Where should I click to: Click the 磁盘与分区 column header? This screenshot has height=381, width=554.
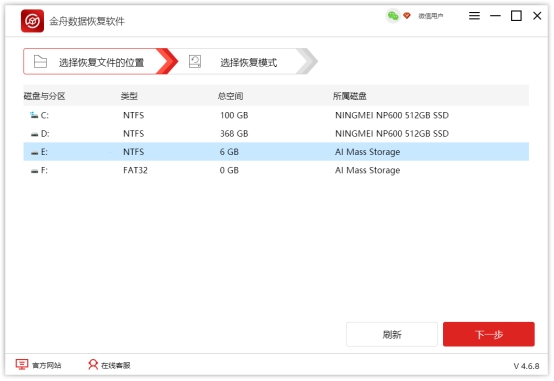(x=45, y=96)
